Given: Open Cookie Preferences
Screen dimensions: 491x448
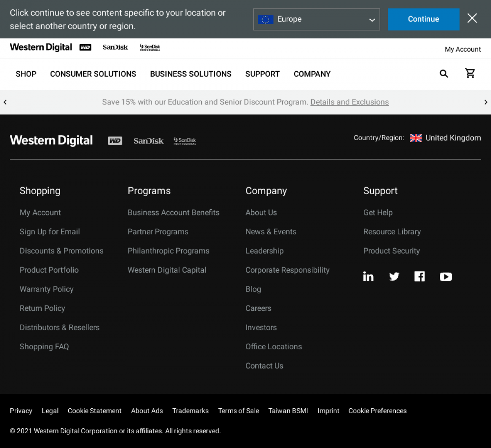Looking at the screenshot, I should [378, 411].
